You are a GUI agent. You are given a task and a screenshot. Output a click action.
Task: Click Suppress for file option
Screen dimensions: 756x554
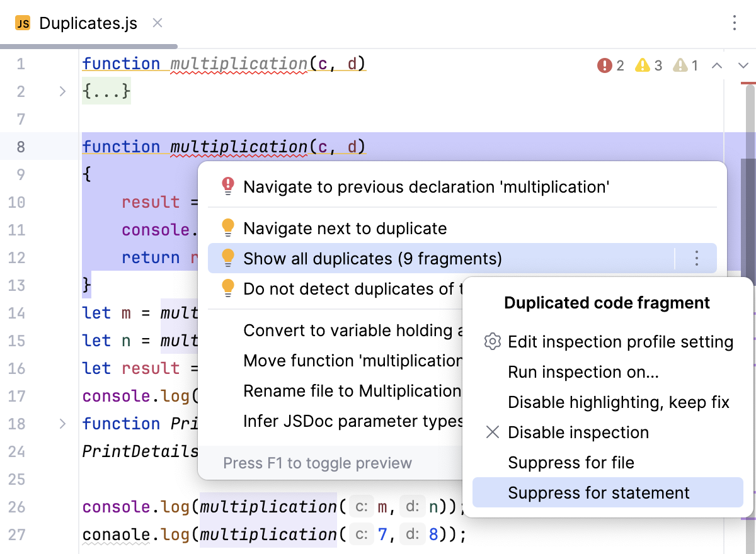tap(571, 463)
